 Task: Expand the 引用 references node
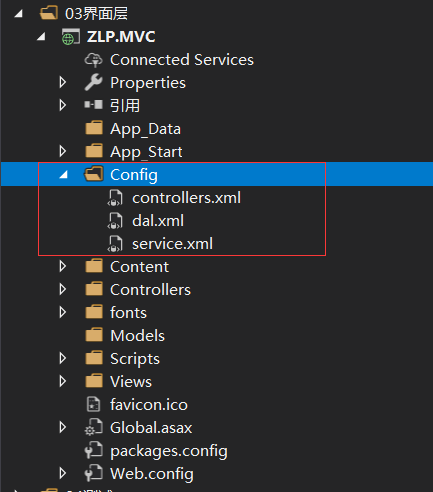pyautogui.click(x=62, y=105)
